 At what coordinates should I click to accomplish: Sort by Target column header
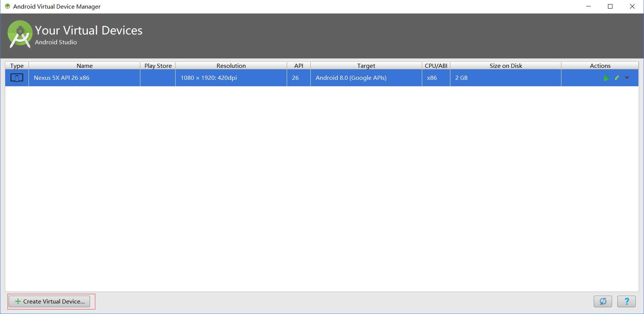click(366, 66)
